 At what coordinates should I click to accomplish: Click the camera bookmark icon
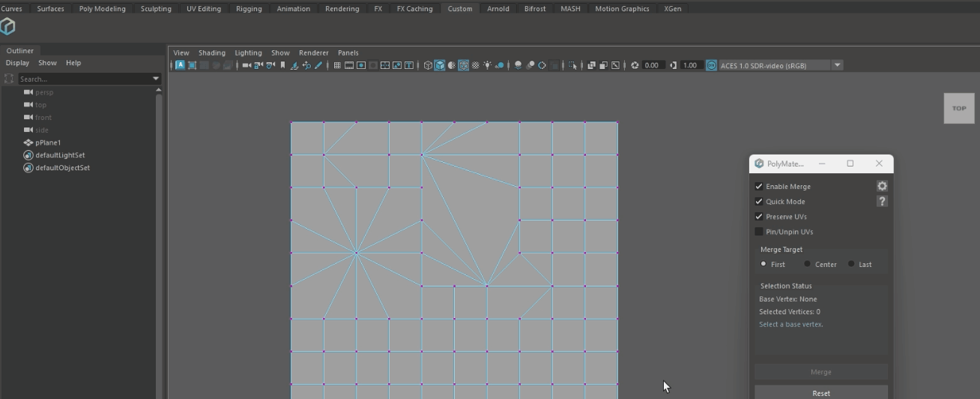(x=282, y=65)
